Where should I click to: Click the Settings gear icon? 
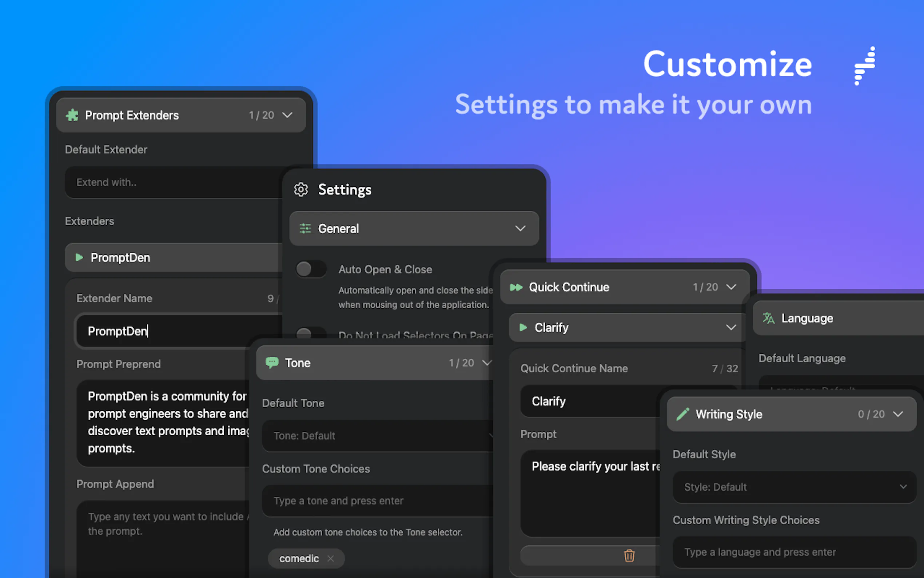pos(301,189)
